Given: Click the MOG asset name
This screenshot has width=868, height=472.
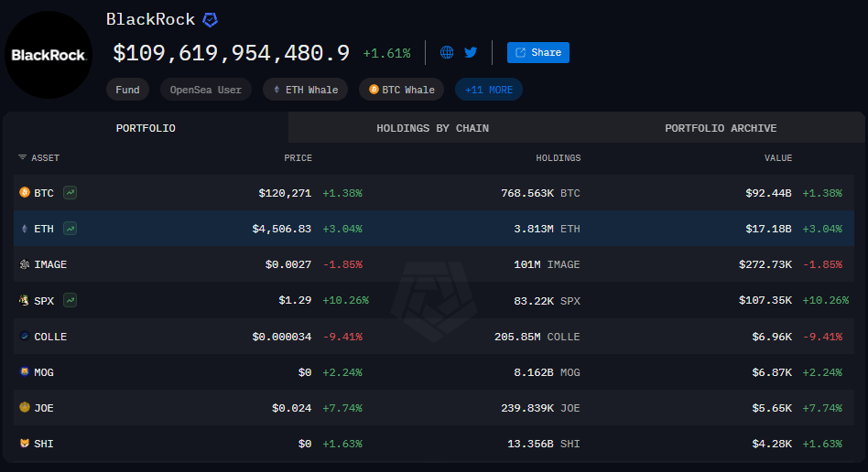Looking at the screenshot, I should pos(44,372).
